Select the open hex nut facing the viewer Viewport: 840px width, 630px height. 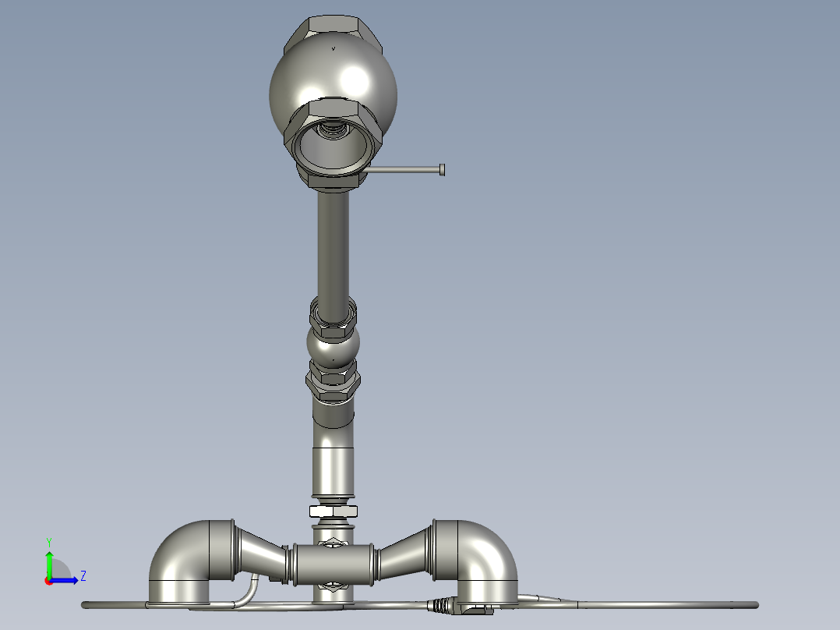click(x=334, y=140)
